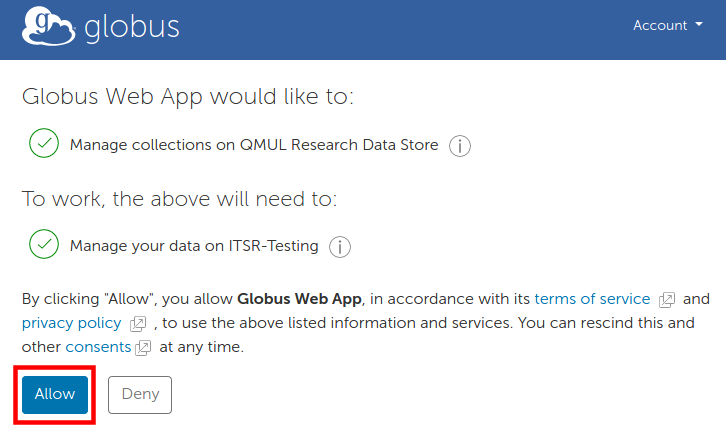Click external-link icon after consents
726x428 pixels.
[143, 348]
